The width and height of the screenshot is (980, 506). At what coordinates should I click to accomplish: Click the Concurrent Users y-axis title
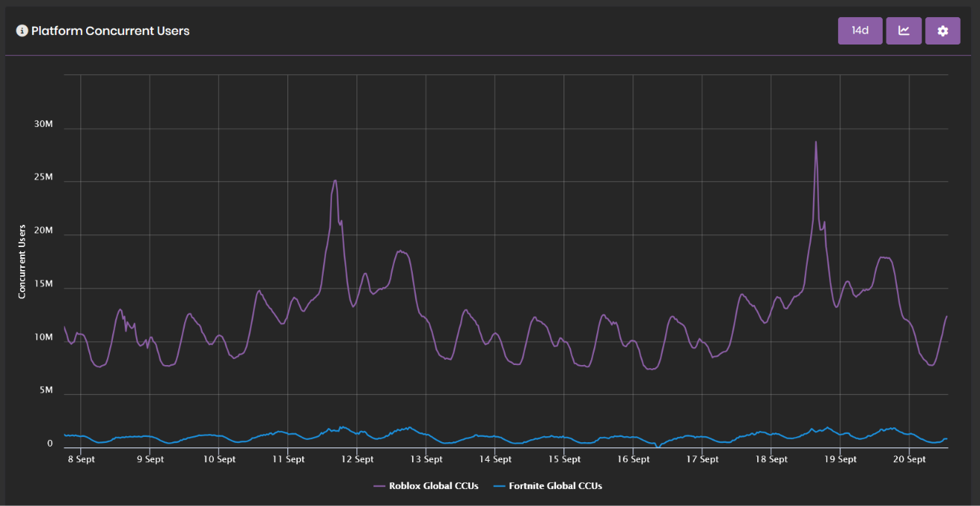point(22,262)
